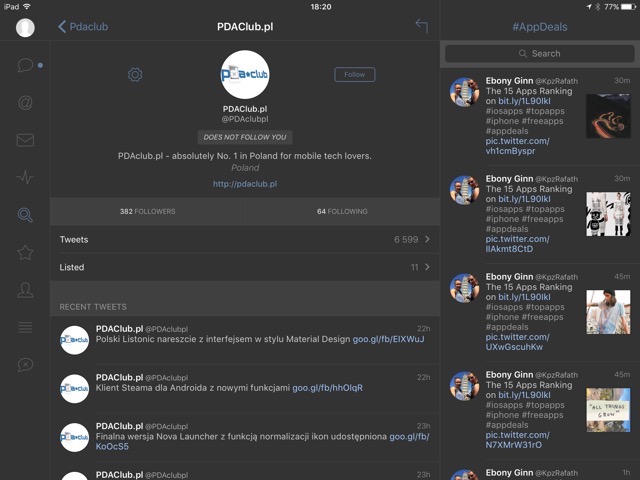The image size is (640, 480).
Task: Open the Activity pulse icon in sidebar
Action: (x=25, y=178)
